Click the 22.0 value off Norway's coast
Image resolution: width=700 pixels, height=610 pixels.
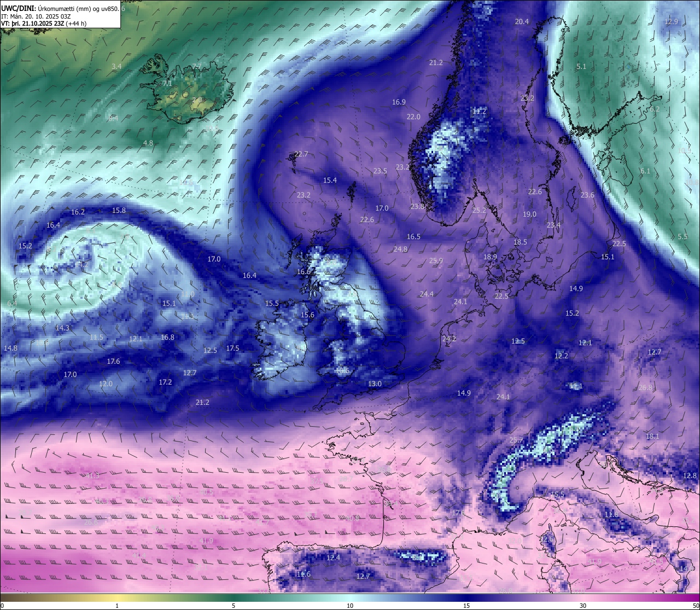tap(413, 117)
